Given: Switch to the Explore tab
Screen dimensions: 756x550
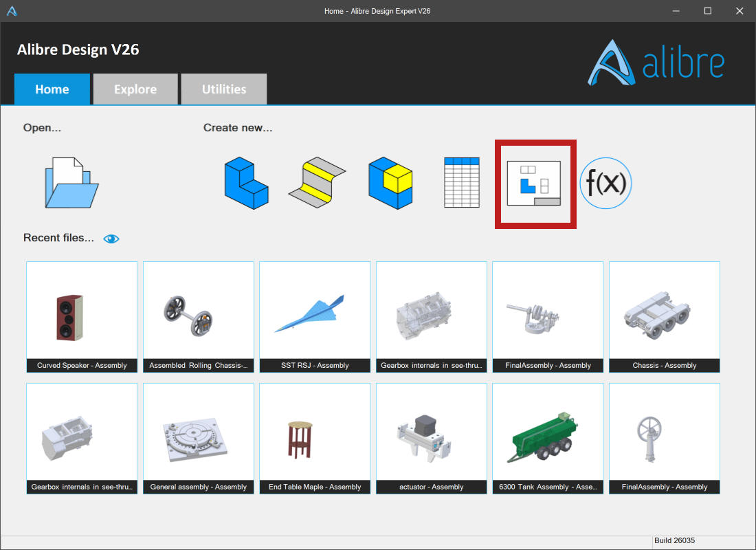Looking at the screenshot, I should [x=135, y=89].
